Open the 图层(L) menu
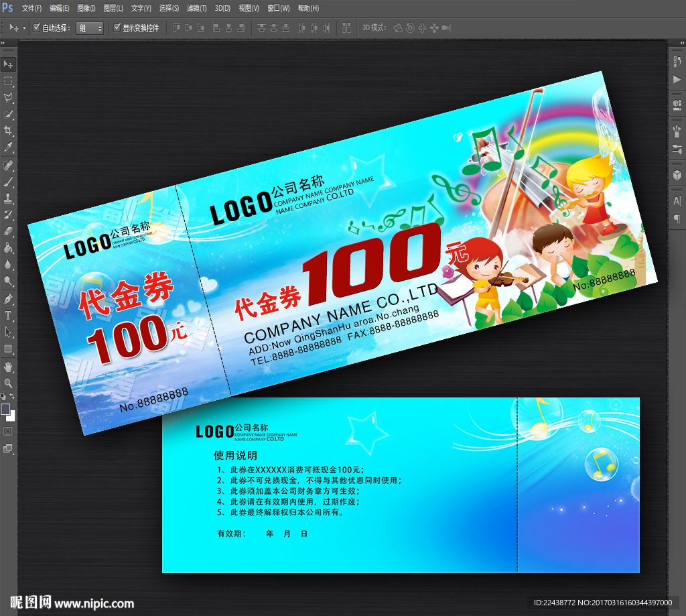 click(113, 8)
